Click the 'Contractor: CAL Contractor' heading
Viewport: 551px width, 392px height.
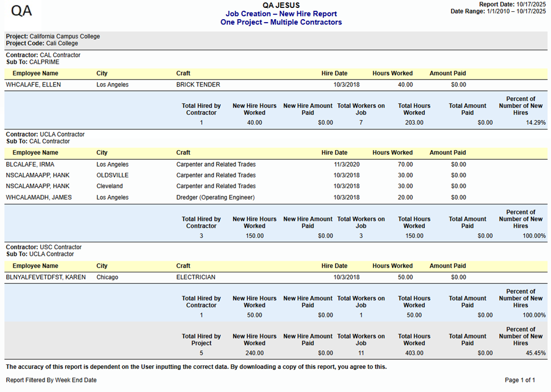point(43,55)
